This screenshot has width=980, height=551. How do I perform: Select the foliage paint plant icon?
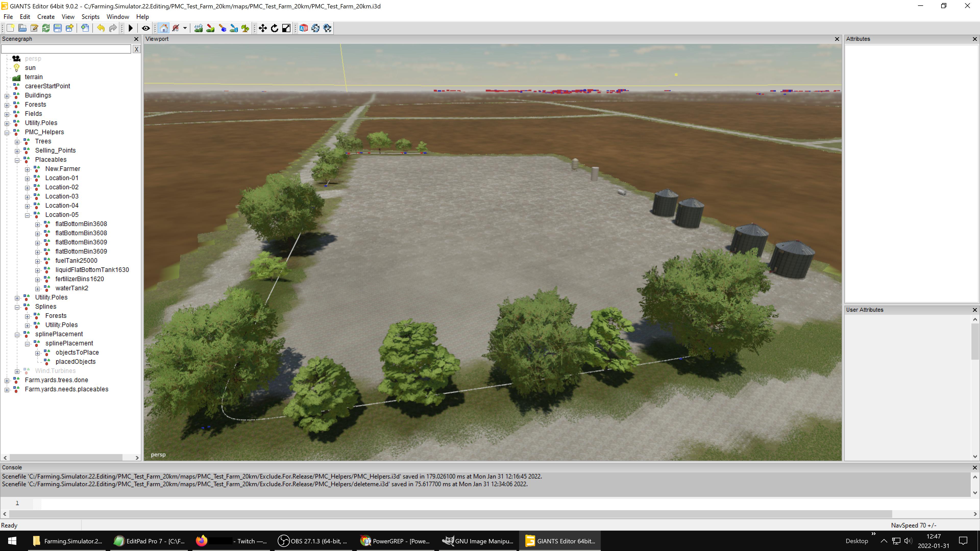click(x=245, y=28)
